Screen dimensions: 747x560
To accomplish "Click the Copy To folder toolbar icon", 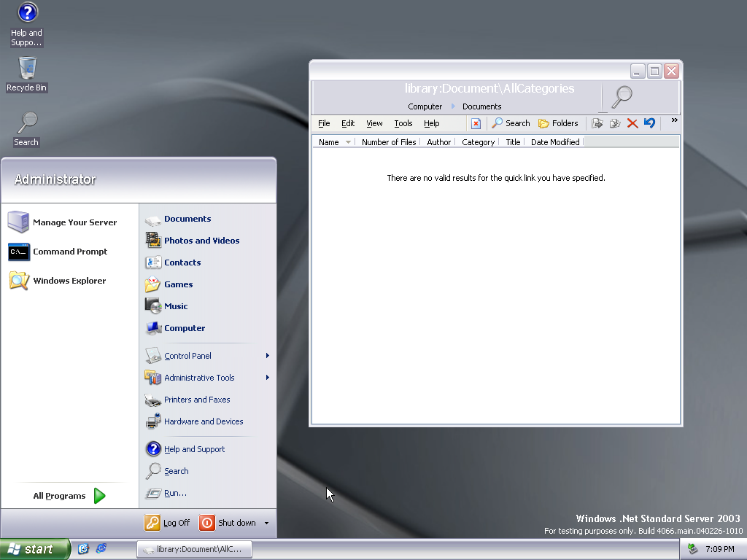I will 615,123.
